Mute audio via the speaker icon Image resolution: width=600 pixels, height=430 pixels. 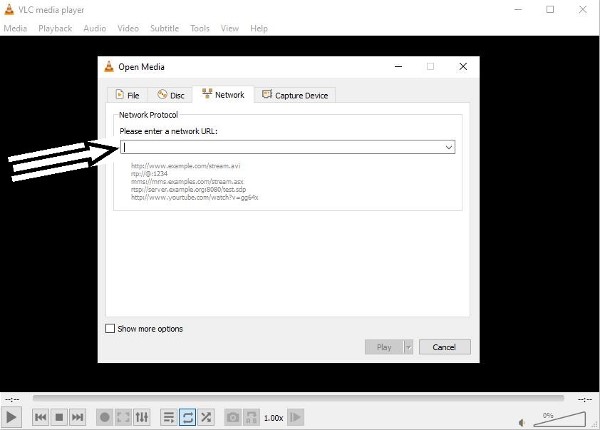[522, 422]
